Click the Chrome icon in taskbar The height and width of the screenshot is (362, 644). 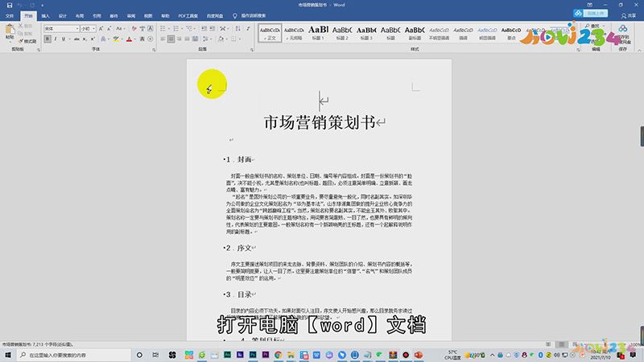click(x=278, y=355)
